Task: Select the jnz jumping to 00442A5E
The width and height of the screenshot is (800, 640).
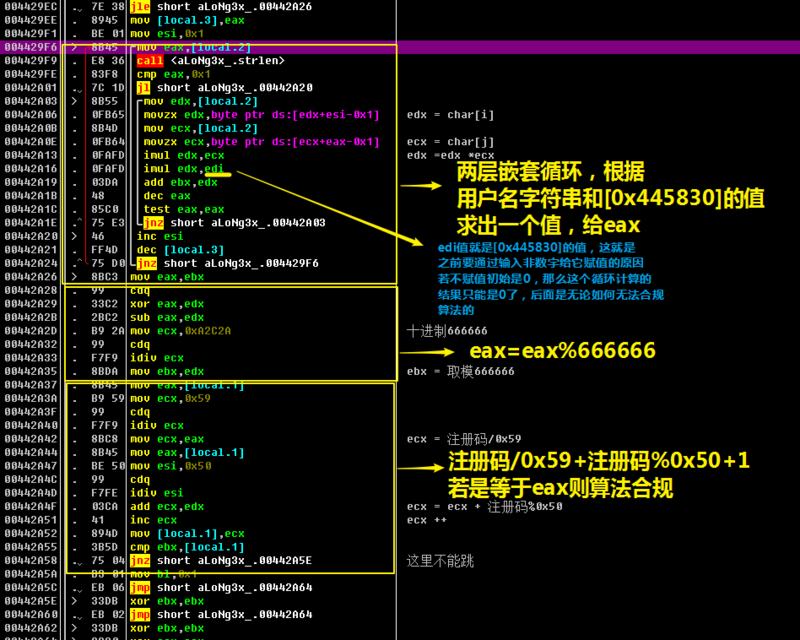Action: (x=220, y=560)
